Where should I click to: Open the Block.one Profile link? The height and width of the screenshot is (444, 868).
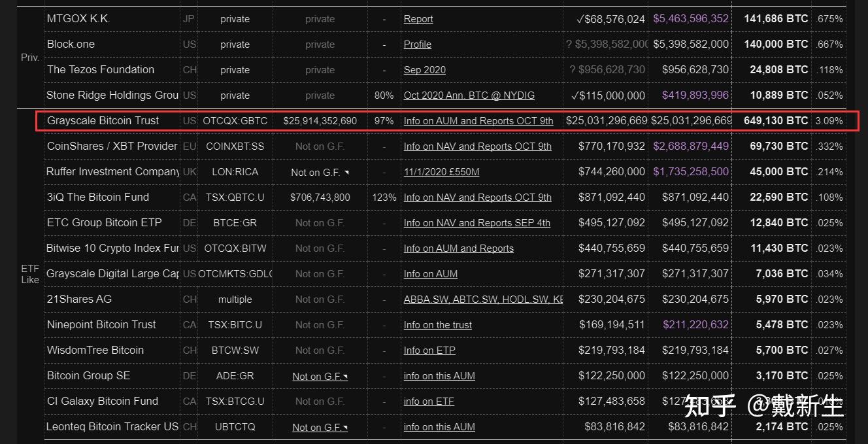click(x=417, y=44)
